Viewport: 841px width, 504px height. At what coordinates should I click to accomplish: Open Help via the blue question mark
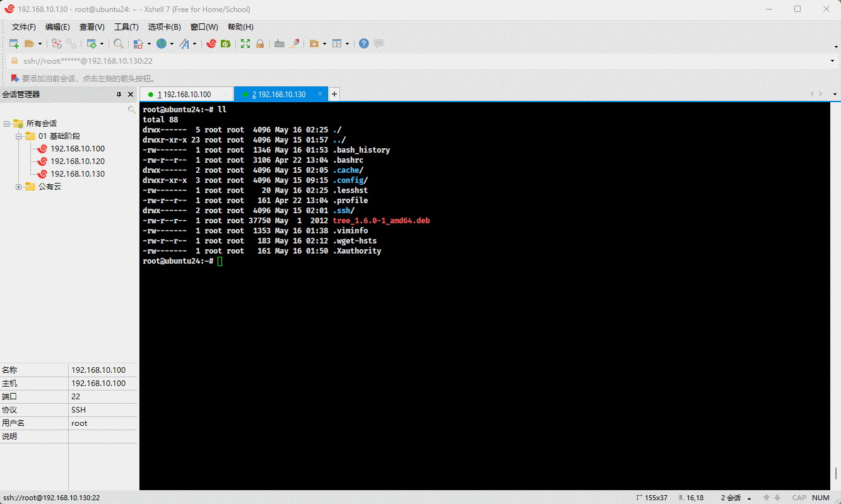[363, 44]
